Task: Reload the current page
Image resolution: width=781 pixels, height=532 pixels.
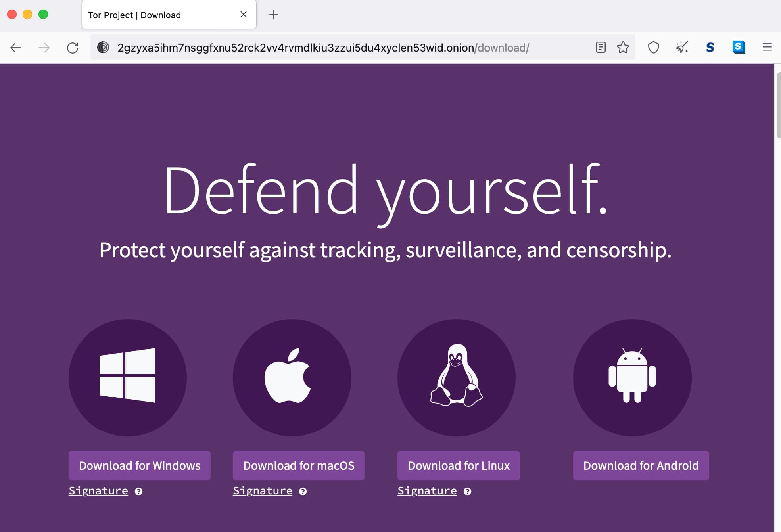Action: tap(73, 48)
